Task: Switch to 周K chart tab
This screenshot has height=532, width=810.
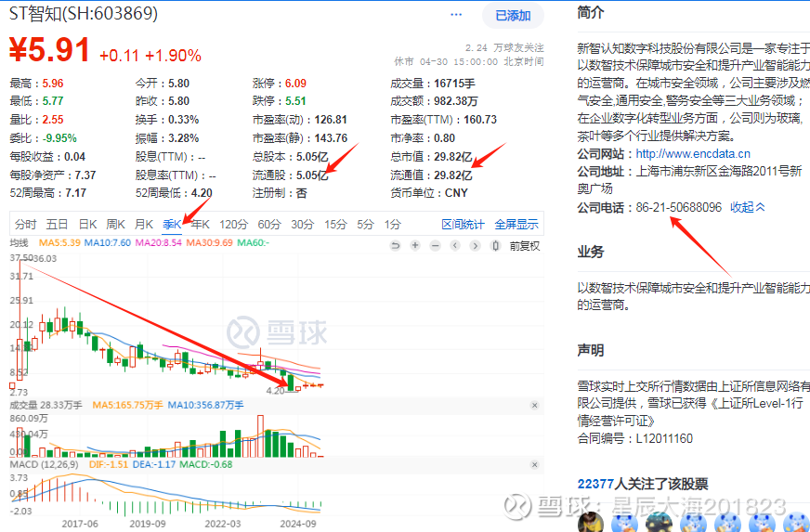Action: coord(116,225)
